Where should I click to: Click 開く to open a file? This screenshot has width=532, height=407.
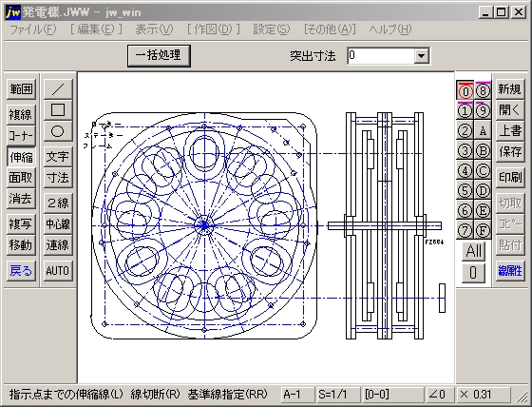pyautogui.click(x=510, y=110)
